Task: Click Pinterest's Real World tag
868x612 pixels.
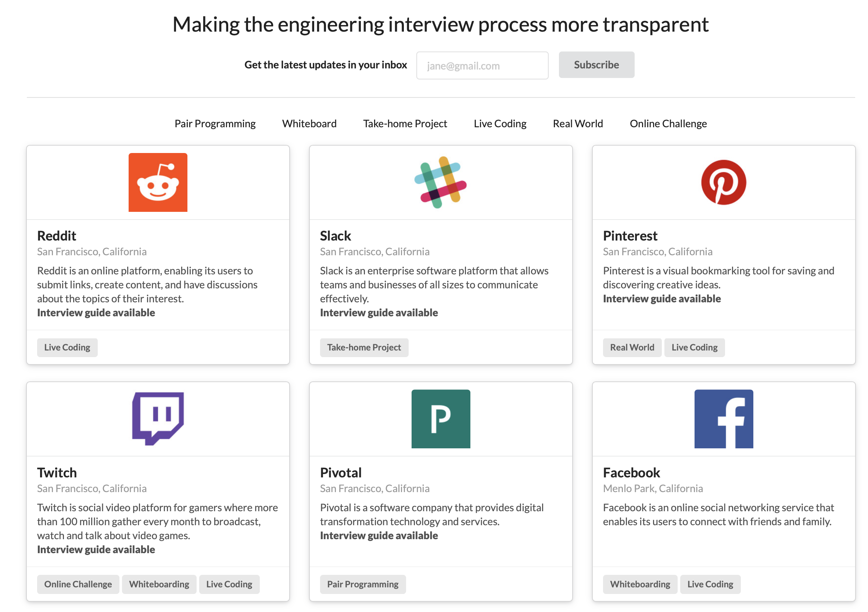Action: (x=632, y=347)
